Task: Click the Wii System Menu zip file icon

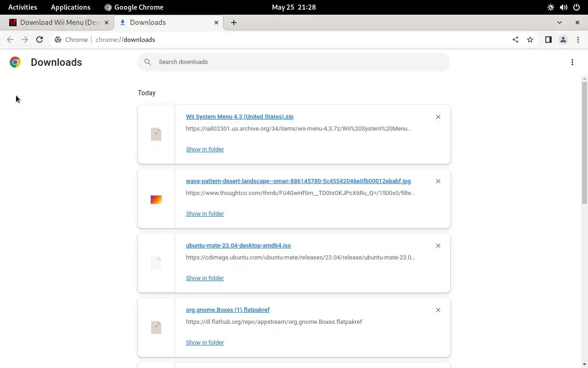Action: tap(156, 134)
